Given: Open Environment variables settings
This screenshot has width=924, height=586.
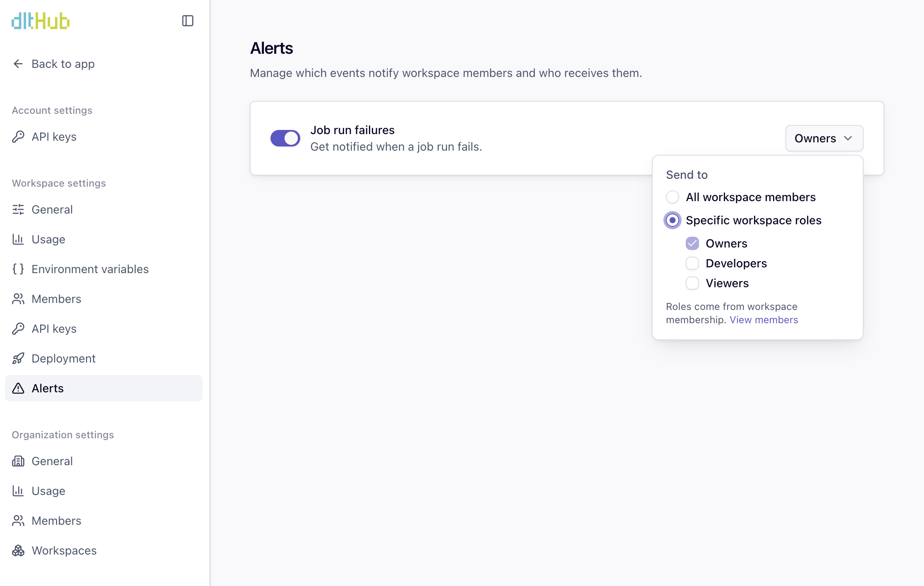Looking at the screenshot, I should coord(104,269).
